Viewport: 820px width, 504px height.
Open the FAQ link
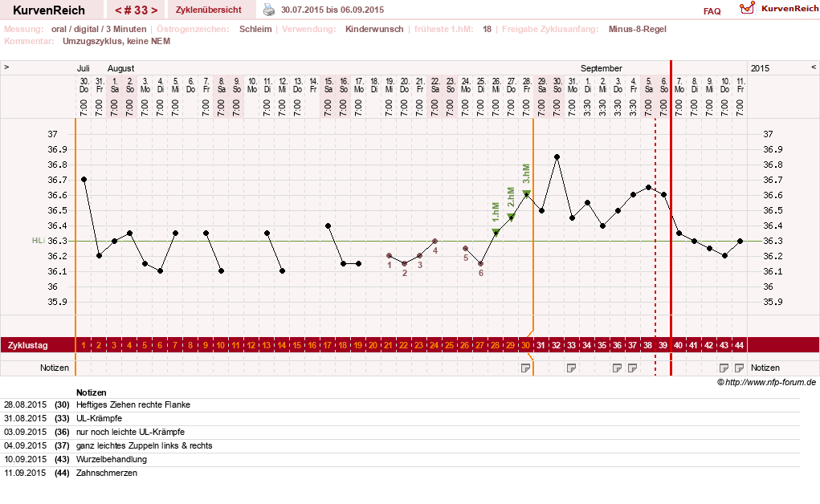coord(712,11)
